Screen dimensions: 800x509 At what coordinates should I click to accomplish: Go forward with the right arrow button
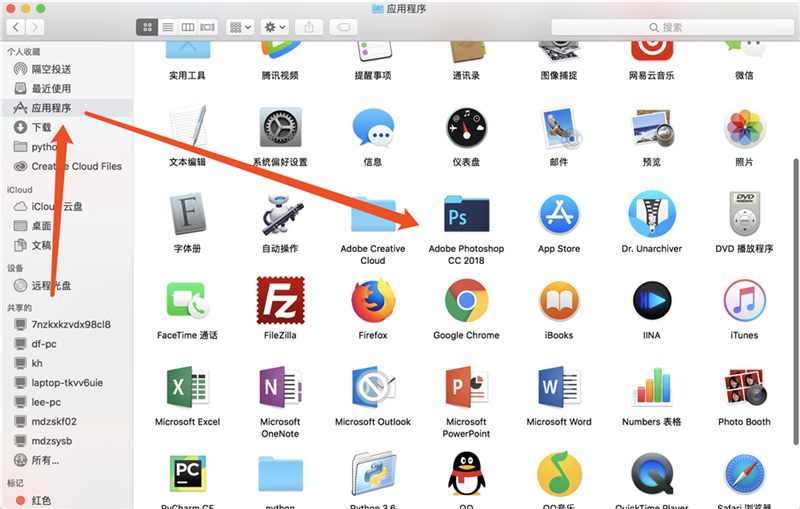tap(35, 27)
